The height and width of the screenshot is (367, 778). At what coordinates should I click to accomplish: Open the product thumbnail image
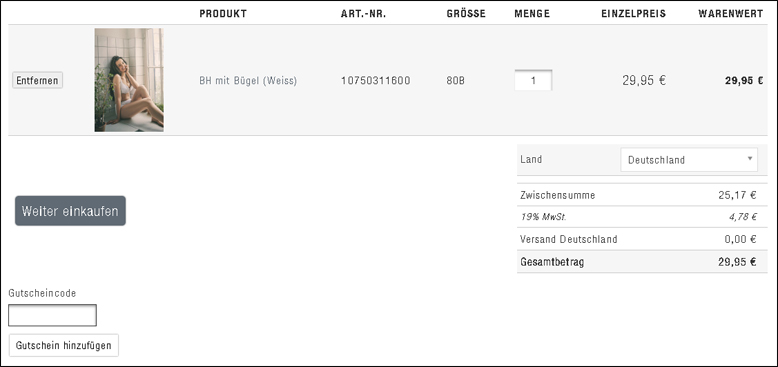tap(129, 80)
